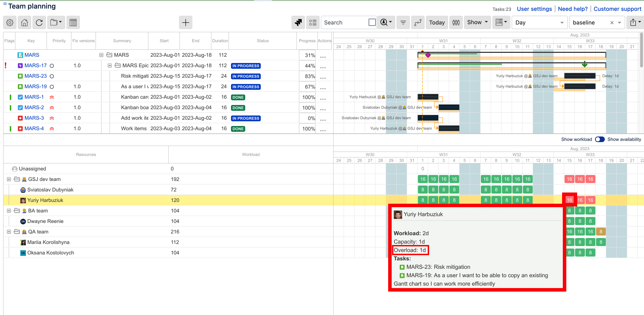Click the Priority column header
Image resolution: width=644 pixels, height=315 pixels.
(x=59, y=41)
